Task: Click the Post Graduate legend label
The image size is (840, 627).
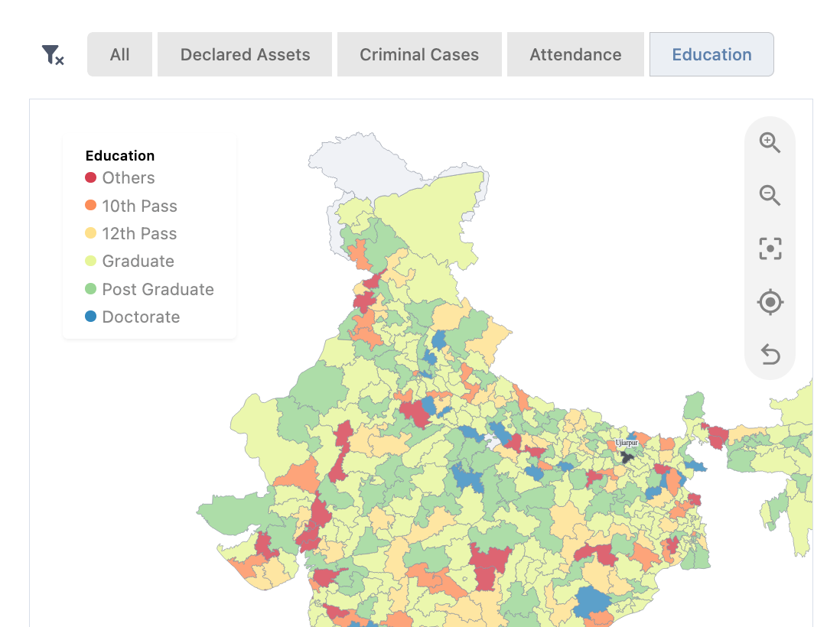Action: (158, 290)
